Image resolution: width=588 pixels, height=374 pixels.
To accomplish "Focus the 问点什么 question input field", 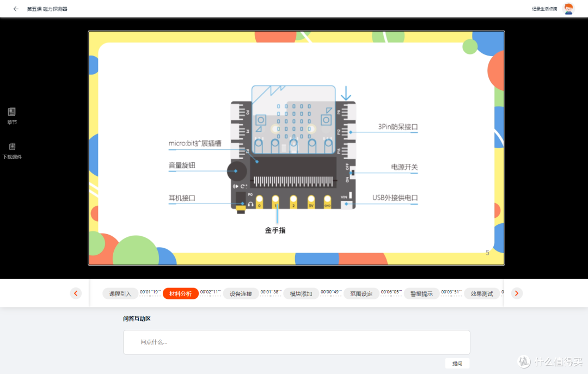I will (297, 342).
